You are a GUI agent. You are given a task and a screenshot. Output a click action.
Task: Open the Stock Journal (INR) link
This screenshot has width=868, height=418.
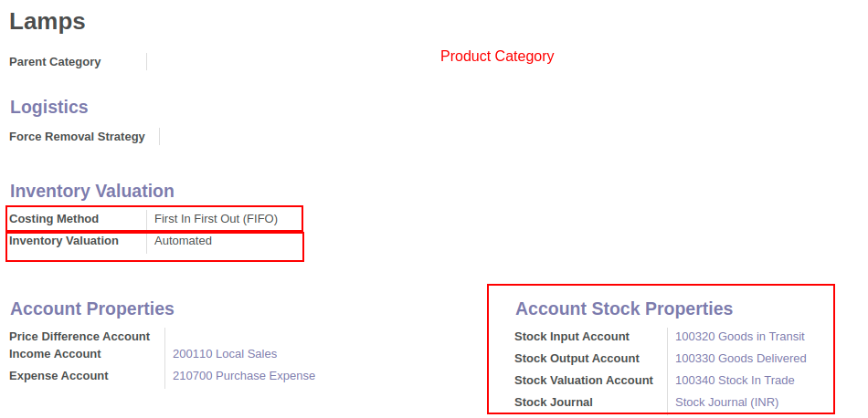point(727,402)
